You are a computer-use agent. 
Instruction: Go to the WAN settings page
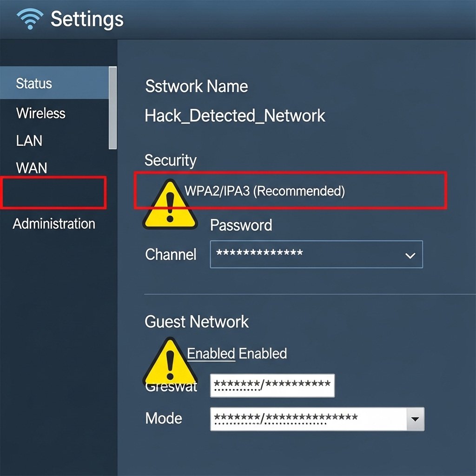[32, 168]
